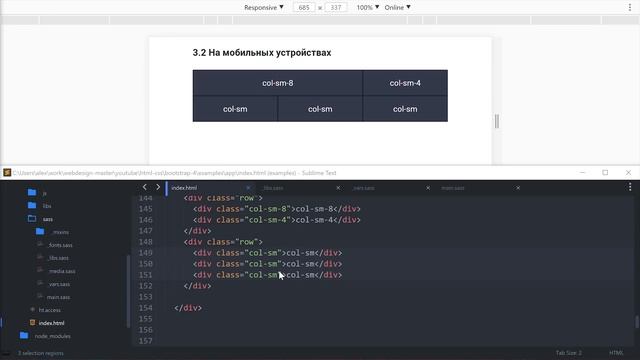Viewport: 640px width, 360px height.
Task: Expand the libs folder in sidebar
Action: tap(32, 205)
